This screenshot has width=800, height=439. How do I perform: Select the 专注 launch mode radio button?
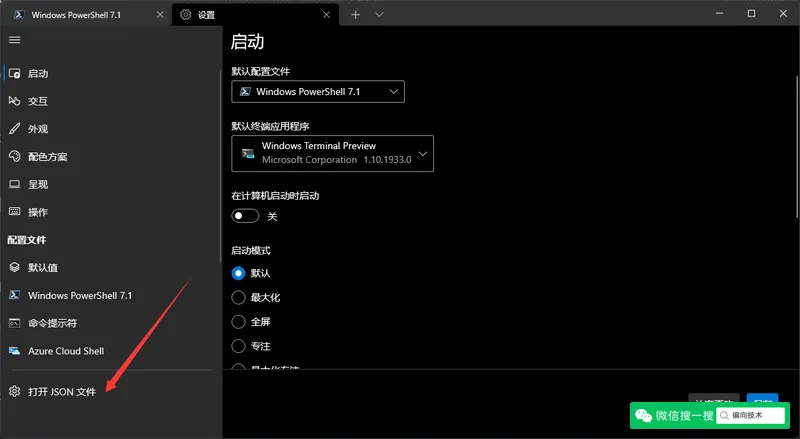(238, 346)
